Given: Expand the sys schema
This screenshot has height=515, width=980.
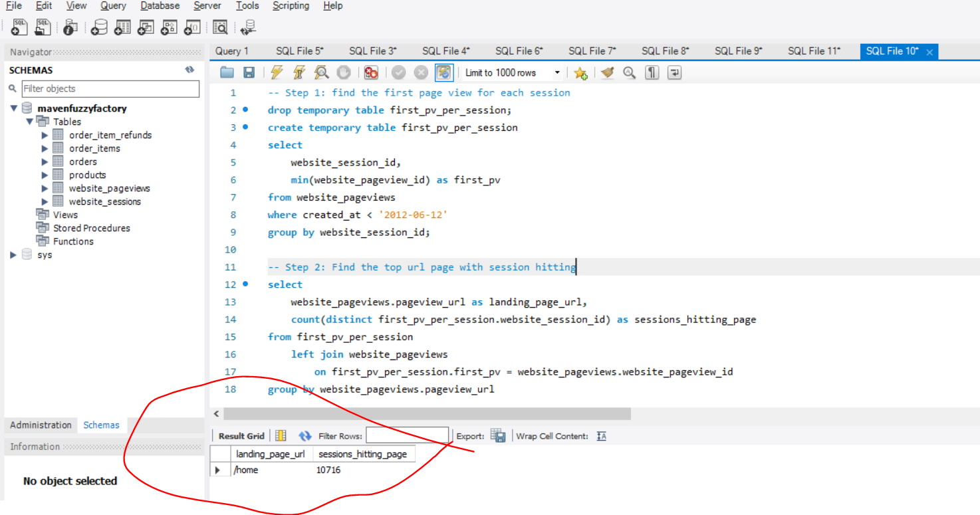Looking at the screenshot, I should tap(13, 255).
